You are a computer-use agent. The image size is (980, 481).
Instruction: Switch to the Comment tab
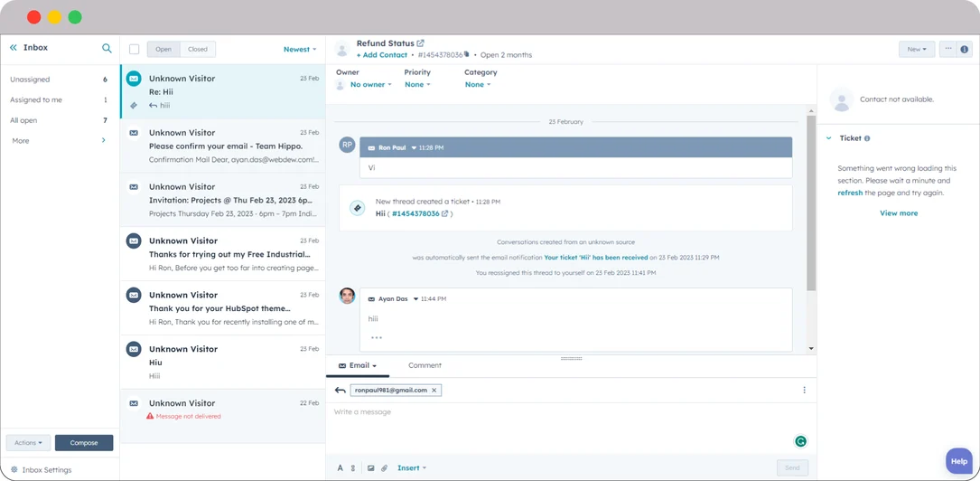tap(425, 365)
